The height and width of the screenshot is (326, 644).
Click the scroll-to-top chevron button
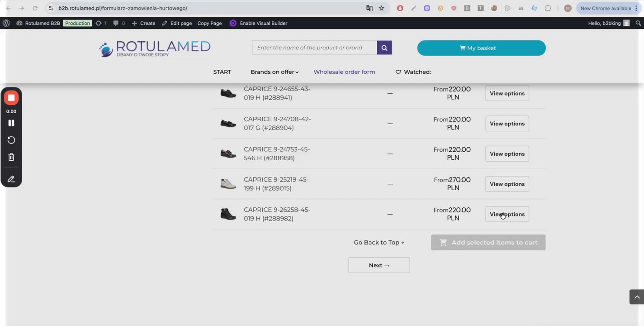(637, 297)
